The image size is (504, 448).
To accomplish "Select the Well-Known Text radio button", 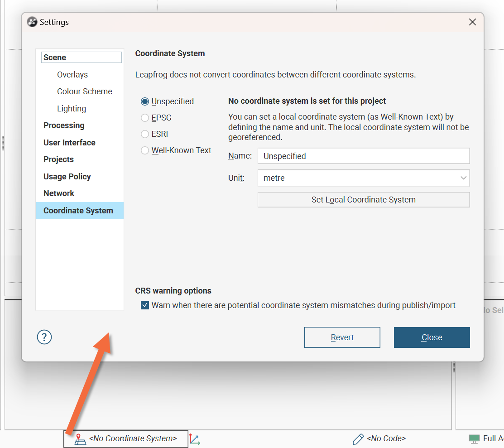I will point(145,150).
